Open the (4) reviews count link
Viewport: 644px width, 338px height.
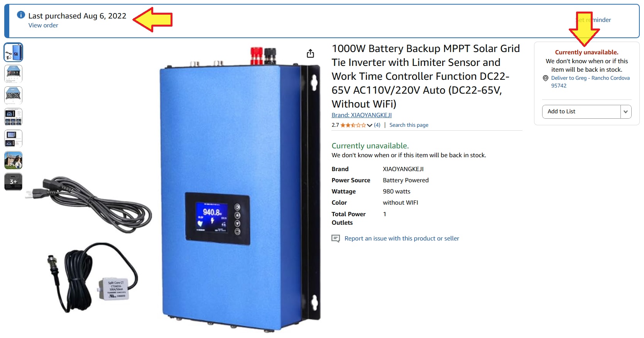(x=377, y=125)
